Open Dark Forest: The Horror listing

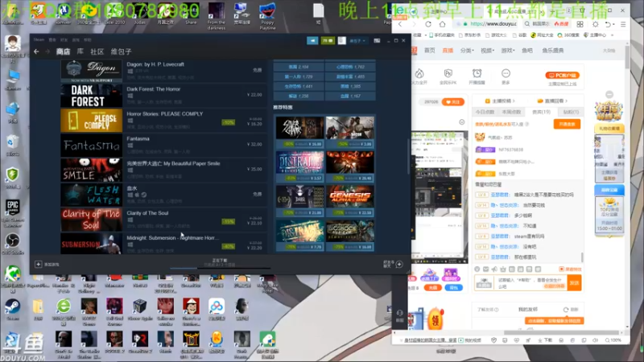[163, 95]
